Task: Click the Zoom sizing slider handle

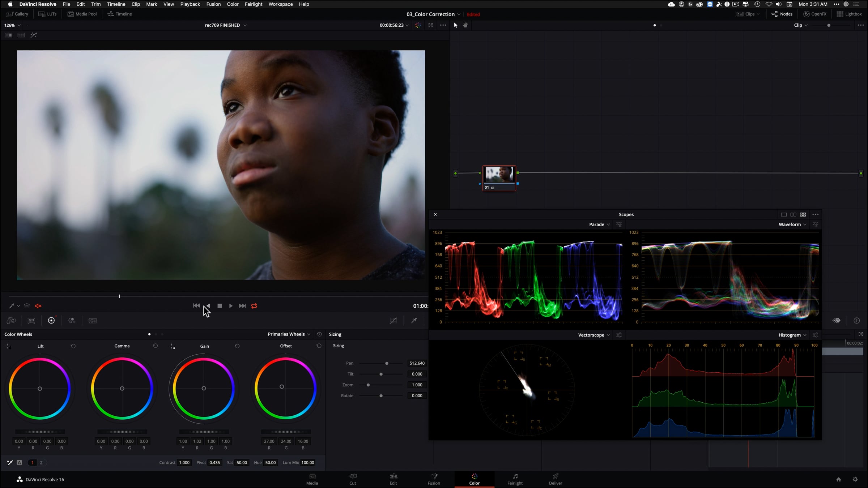Action: pos(368,385)
